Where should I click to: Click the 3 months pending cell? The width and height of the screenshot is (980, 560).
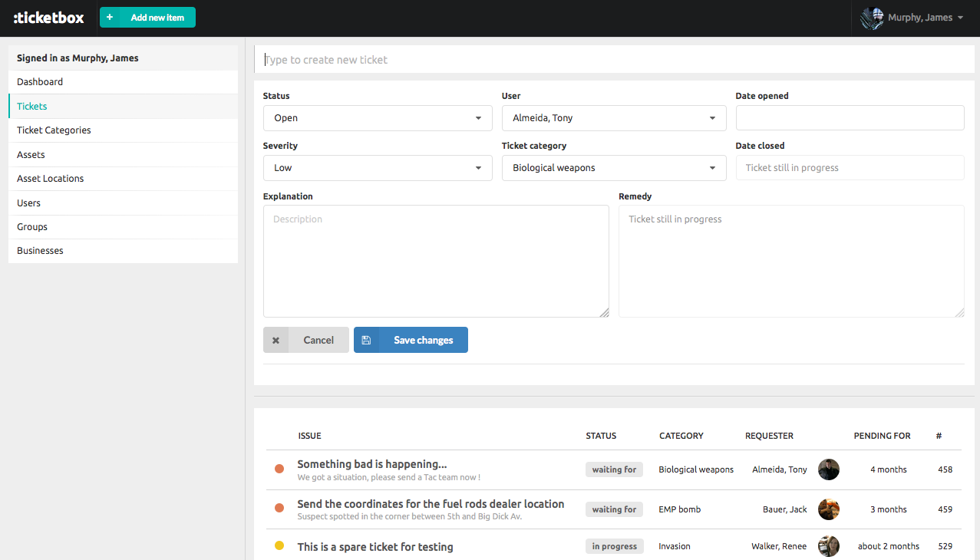pyautogui.click(x=889, y=509)
